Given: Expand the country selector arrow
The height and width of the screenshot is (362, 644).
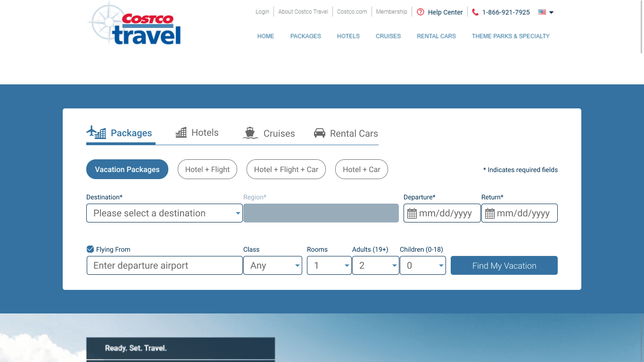Looking at the screenshot, I should (552, 12).
